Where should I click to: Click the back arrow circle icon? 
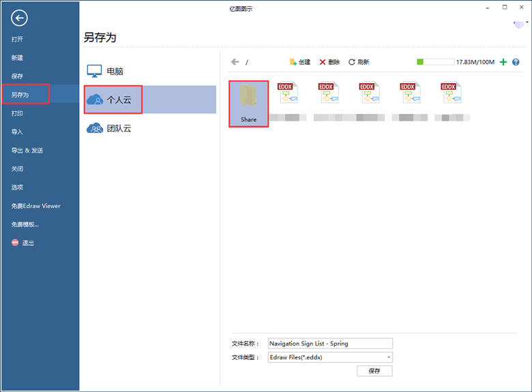pyautogui.click(x=20, y=18)
